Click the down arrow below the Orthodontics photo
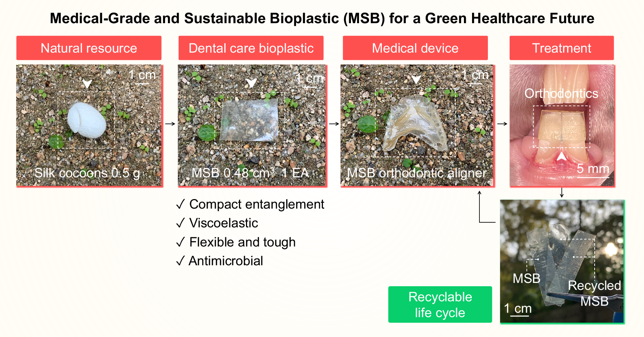Viewport: 644px width, 337px height. click(562, 192)
